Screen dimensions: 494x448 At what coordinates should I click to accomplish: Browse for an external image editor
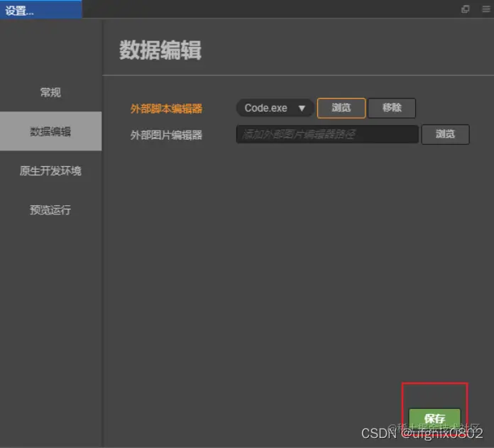click(x=445, y=134)
